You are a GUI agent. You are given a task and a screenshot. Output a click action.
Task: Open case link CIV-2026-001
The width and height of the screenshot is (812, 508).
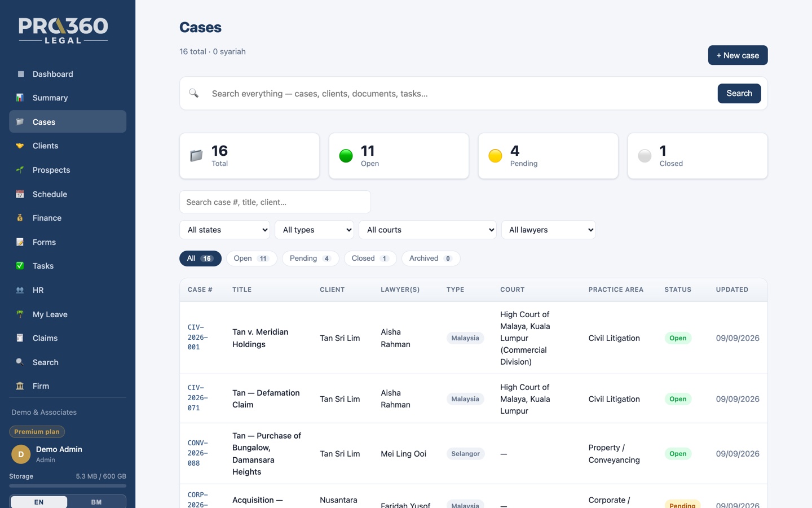198,338
